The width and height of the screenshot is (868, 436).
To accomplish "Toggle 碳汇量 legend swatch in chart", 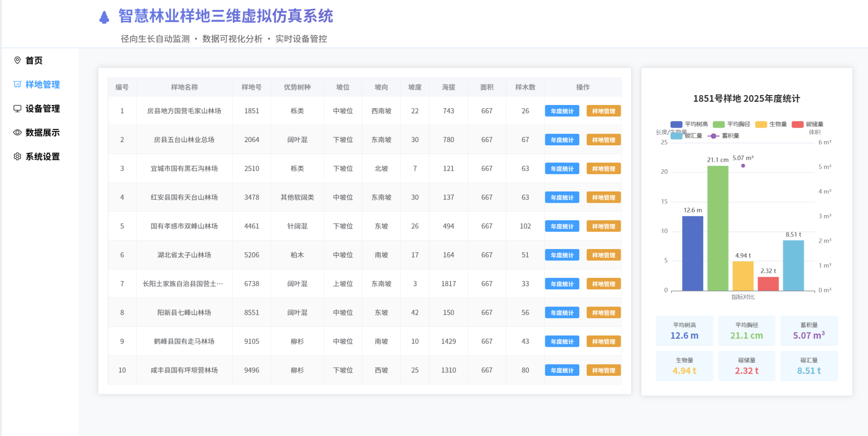I will coord(676,136).
